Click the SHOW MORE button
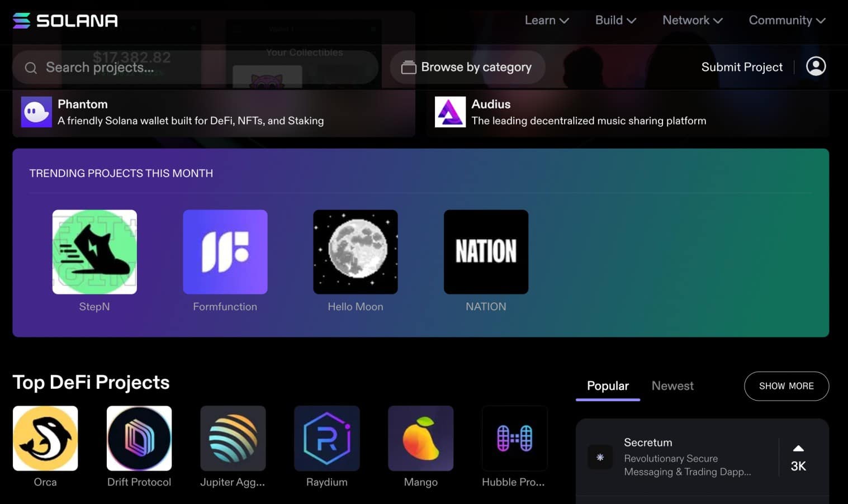The width and height of the screenshot is (848, 504). pyautogui.click(x=787, y=386)
